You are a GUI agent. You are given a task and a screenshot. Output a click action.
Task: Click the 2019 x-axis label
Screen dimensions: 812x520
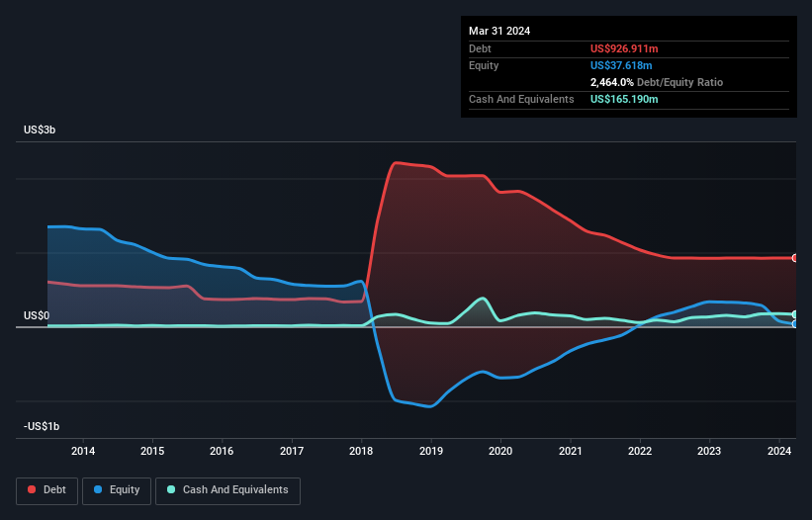click(x=431, y=451)
